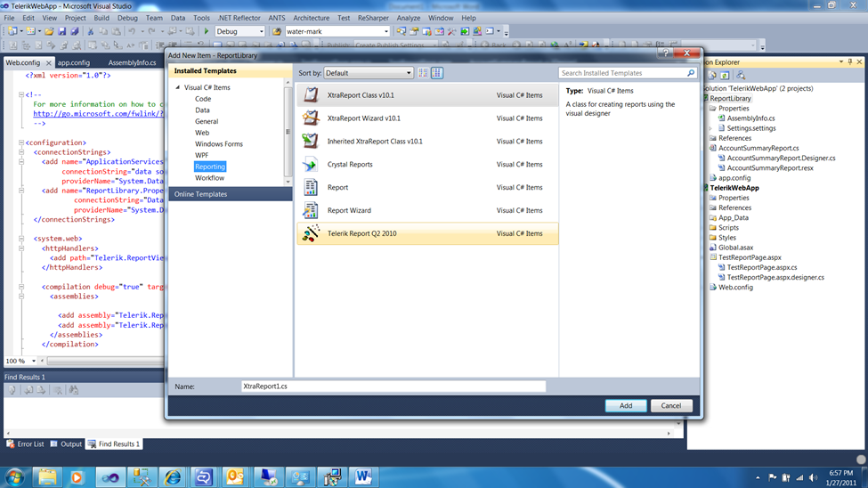
Task: Select the Report template icon
Action: (x=311, y=187)
